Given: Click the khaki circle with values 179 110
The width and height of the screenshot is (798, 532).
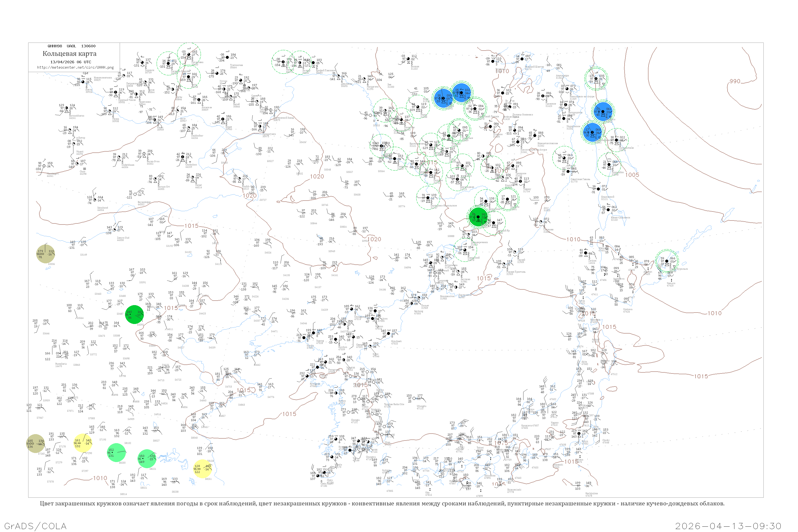Looking at the screenshot, I should pyautogui.click(x=45, y=253).
